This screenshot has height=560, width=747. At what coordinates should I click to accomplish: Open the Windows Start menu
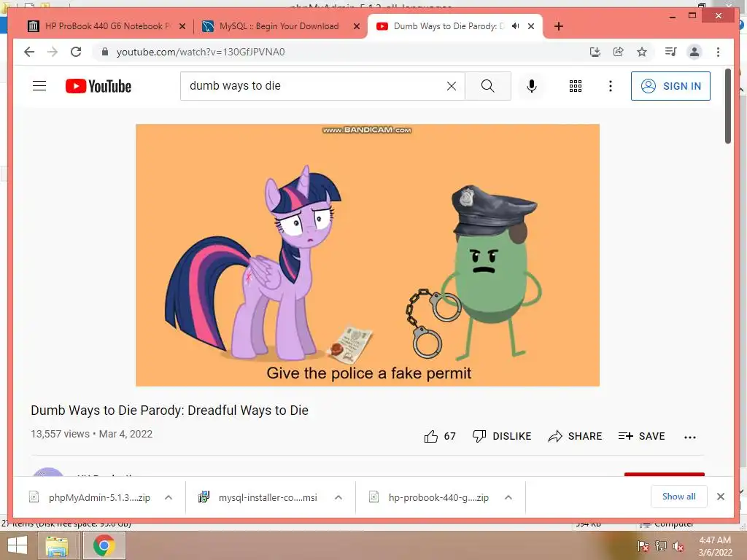point(18,545)
